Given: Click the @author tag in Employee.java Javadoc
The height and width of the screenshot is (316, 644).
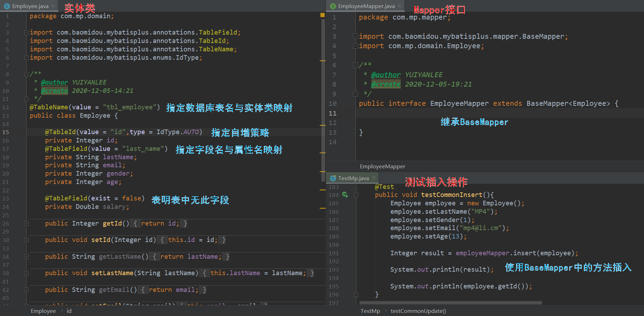Looking at the screenshot, I should (x=55, y=82).
